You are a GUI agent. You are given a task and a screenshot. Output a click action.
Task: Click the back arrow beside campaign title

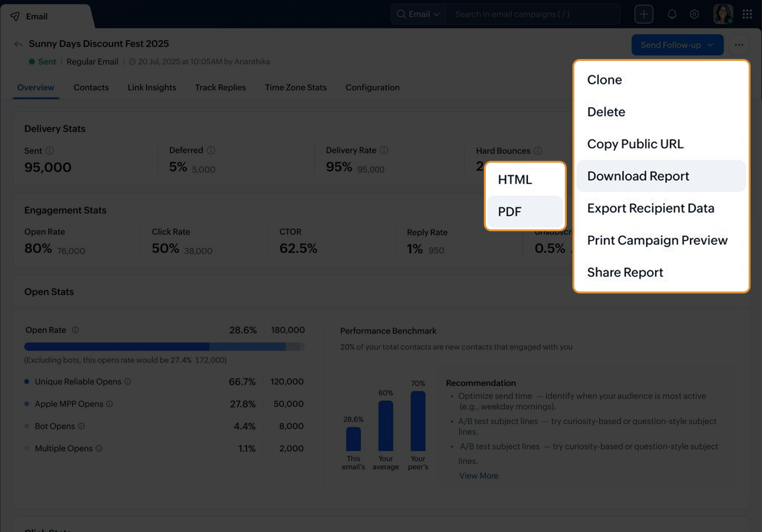[18, 44]
